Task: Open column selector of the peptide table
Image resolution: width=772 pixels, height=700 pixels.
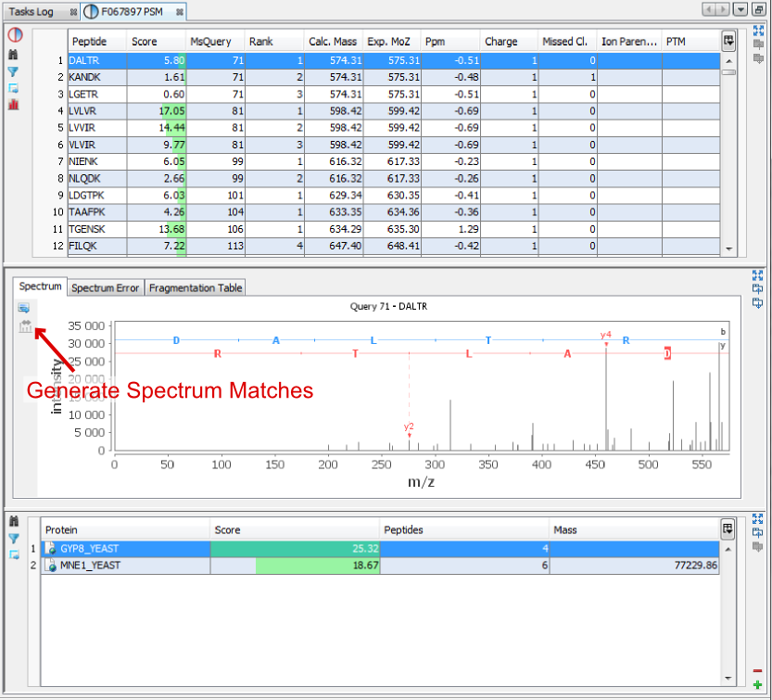Action: pyautogui.click(x=729, y=42)
